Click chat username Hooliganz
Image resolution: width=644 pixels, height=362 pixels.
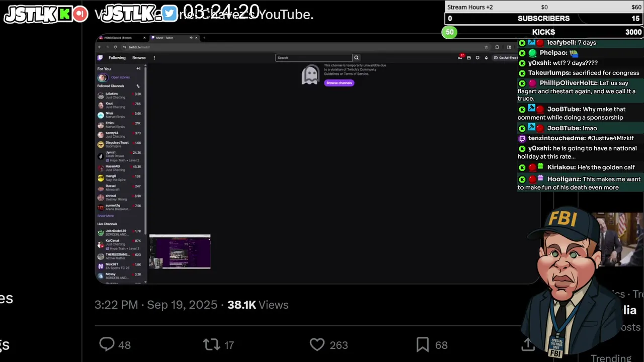(x=564, y=179)
